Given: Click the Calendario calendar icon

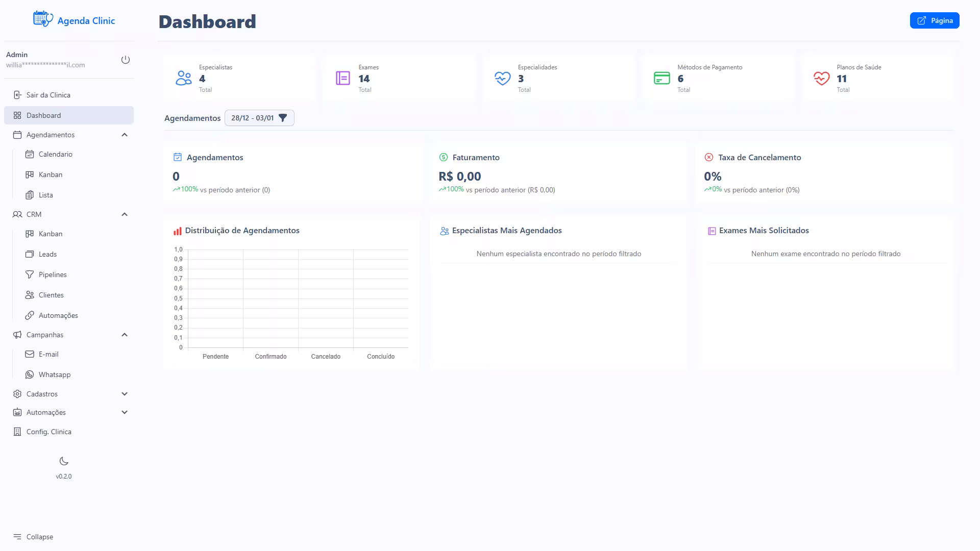Looking at the screenshot, I should (x=30, y=154).
